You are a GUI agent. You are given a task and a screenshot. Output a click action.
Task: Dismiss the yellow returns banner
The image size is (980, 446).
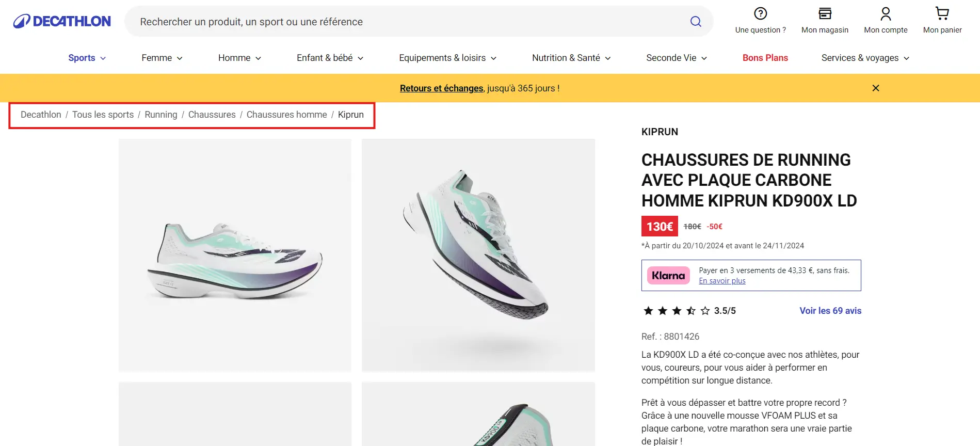(x=876, y=88)
